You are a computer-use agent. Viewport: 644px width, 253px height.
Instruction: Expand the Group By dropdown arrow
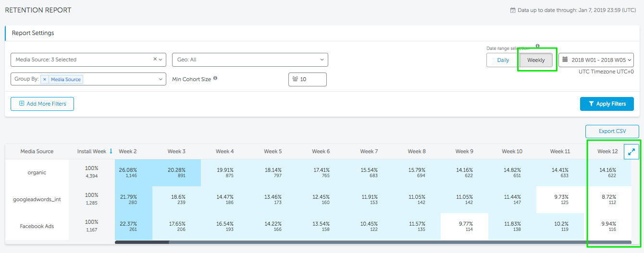pos(161,79)
